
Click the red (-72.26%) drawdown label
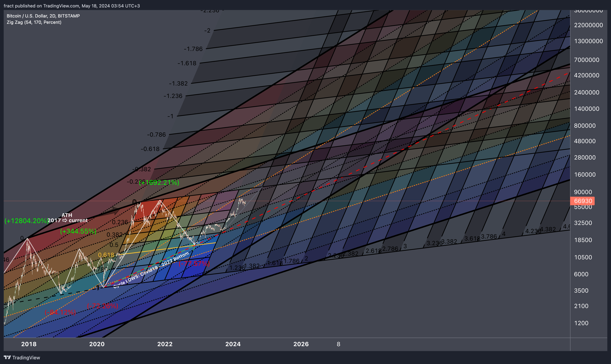point(102,306)
